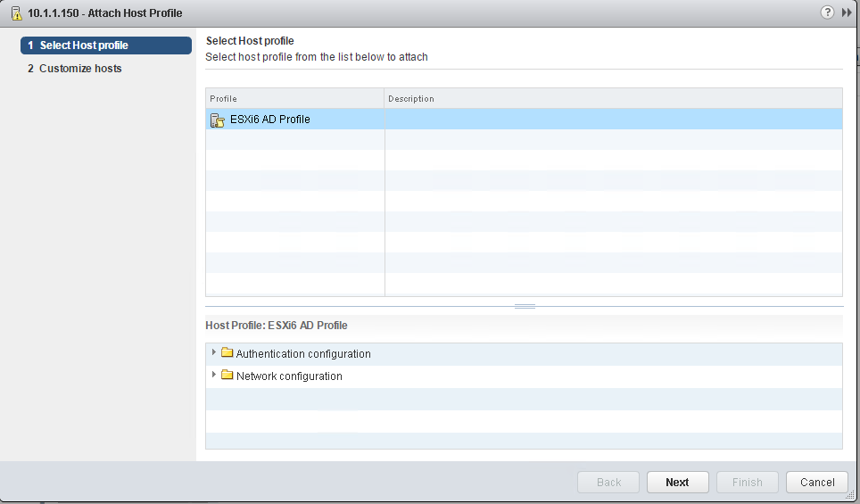This screenshot has width=860, height=504.
Task: Click the host warning icon in title bar
Action: [16, 13]
